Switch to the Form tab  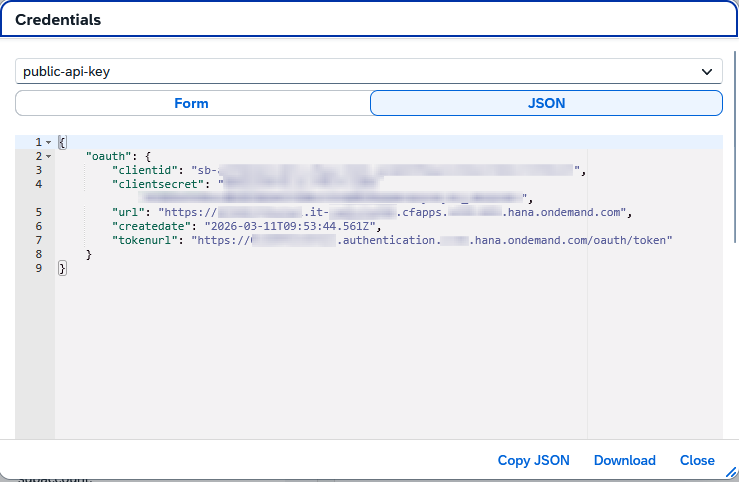click(191, 103)
